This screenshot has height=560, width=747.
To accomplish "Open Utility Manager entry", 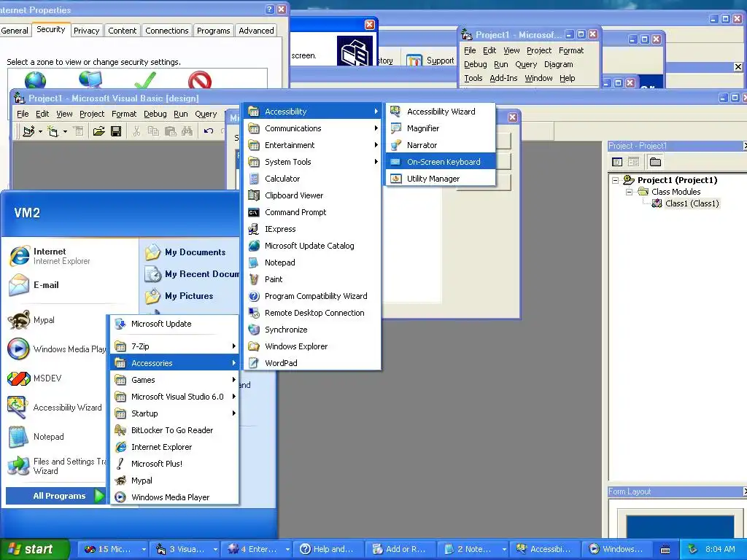I will [x=441, y=179].
